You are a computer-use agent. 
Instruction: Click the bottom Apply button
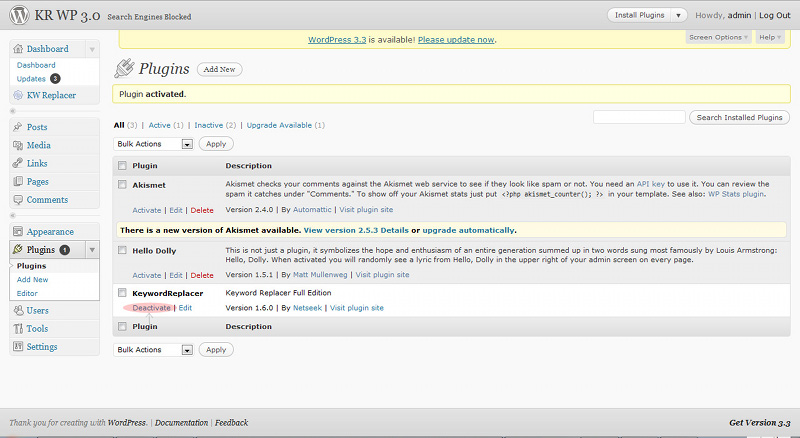[x=216, y=350]
